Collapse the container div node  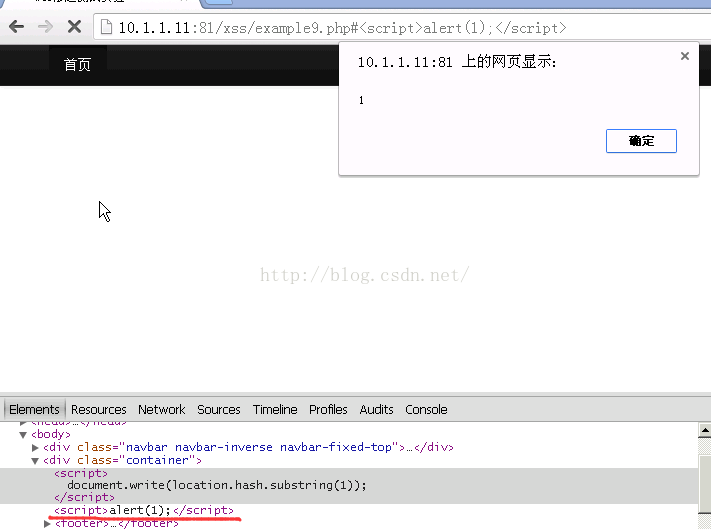(35, 461)
